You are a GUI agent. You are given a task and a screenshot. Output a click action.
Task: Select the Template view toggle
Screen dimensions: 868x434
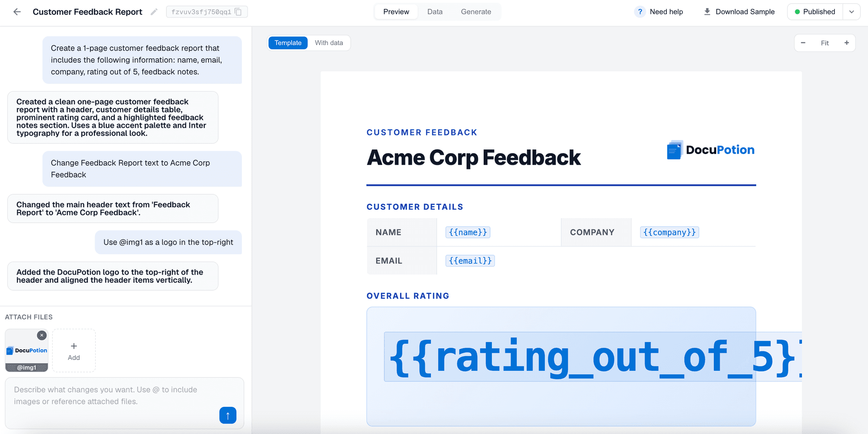288,43
